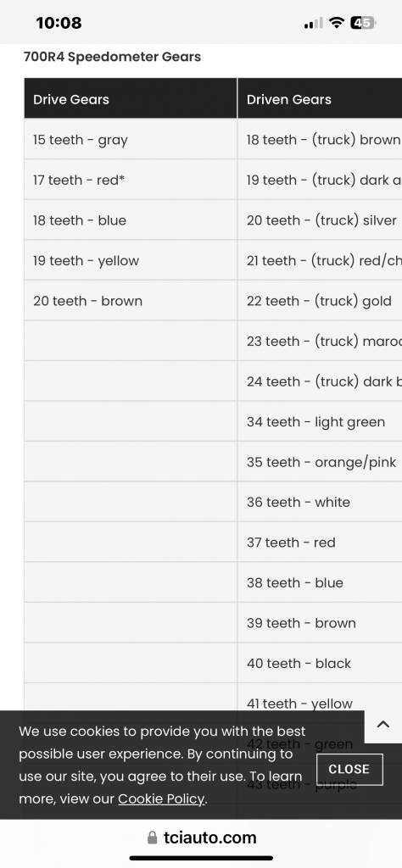Tap the 10:08 clock in status bar
The image size is (402, 868).
click(x=59, y=23)
